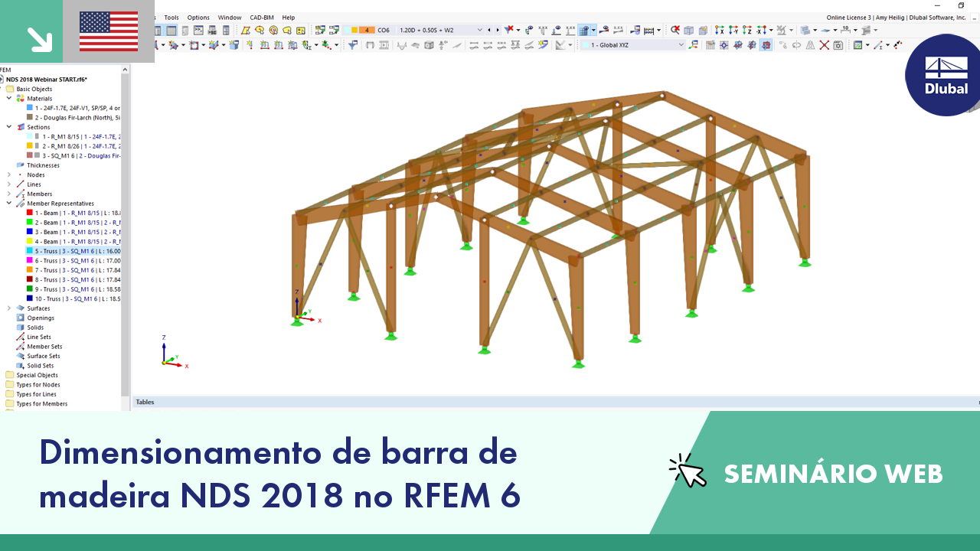Click the view in X direction icon
The image size is (980, 551).
(719, 31)
